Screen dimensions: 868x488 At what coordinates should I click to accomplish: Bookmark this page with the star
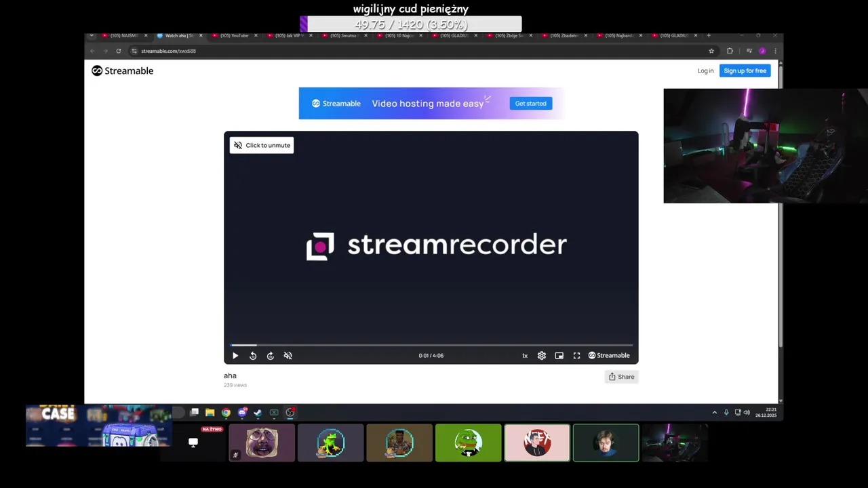point(711,51)
